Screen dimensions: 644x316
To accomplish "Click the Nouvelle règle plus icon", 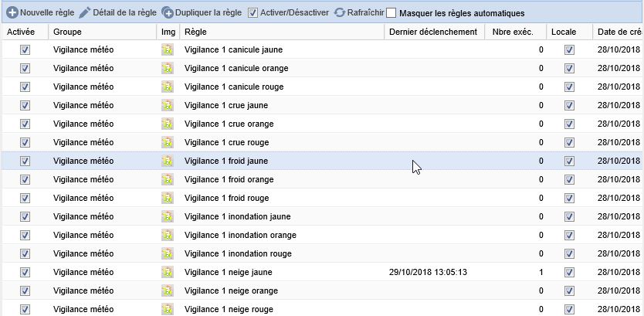I will click(x=12, y=13).
